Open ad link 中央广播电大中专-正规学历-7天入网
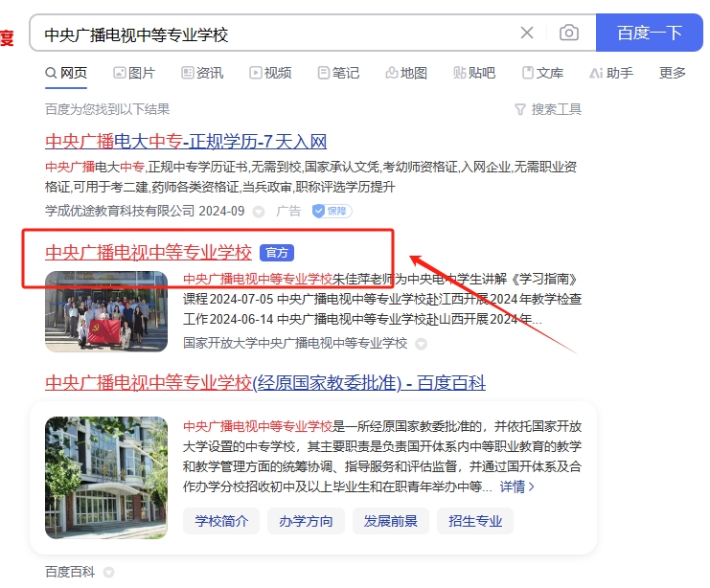 coord(186,142)
